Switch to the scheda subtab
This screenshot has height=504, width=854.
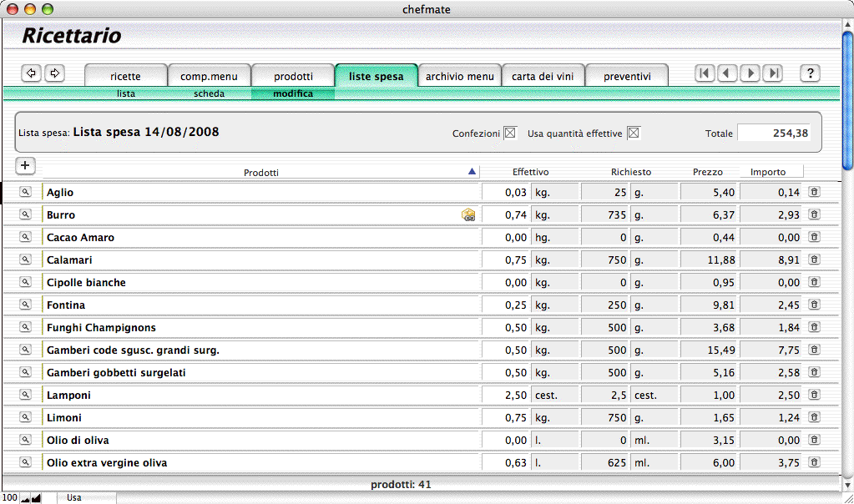[210, 93]
